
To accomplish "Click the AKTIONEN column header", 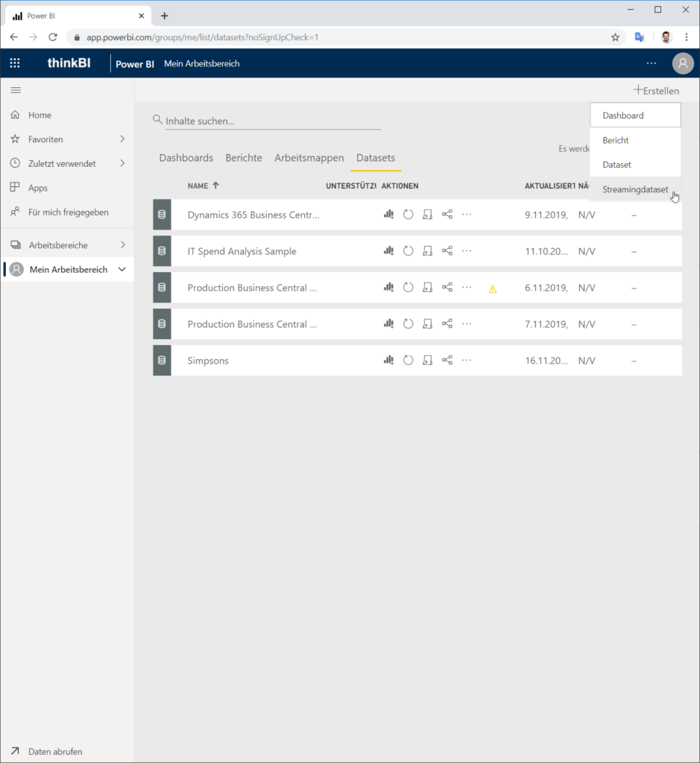I will (x=400, y=186).
